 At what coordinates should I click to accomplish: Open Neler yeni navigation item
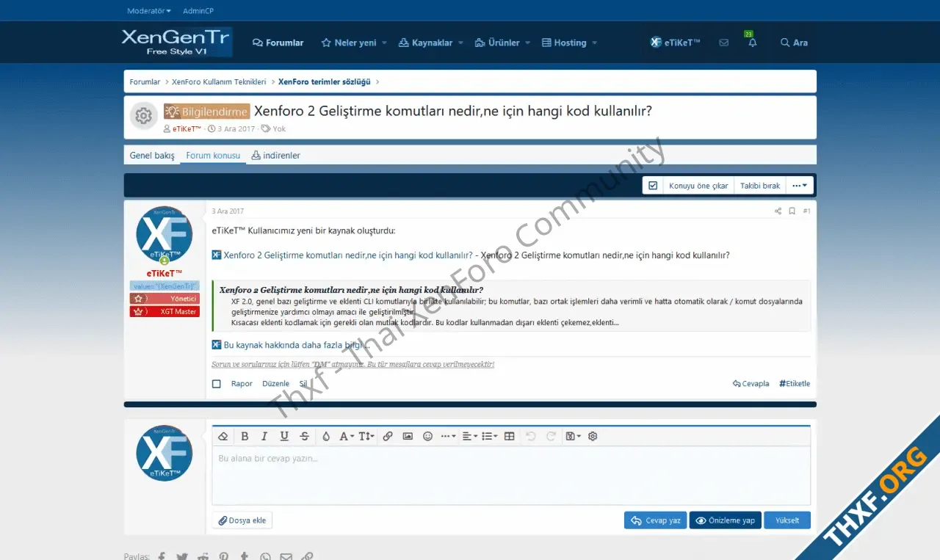(x=349, y=43)
